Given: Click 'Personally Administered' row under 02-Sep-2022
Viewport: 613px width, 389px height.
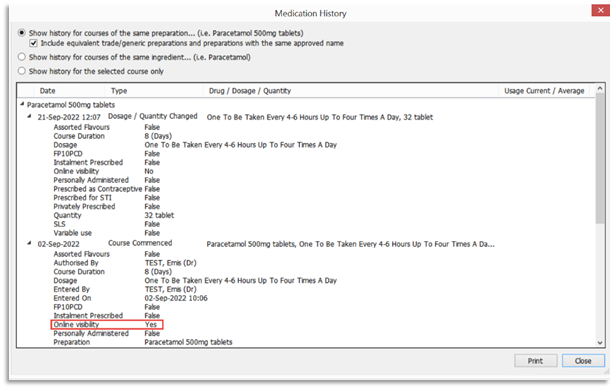Looking at the screenshot, I should coord(107,333).
